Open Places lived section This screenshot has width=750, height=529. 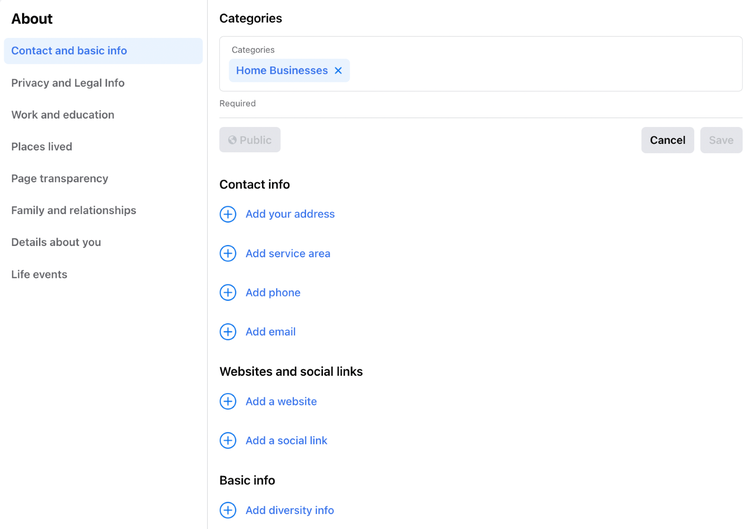pos(42,147)
